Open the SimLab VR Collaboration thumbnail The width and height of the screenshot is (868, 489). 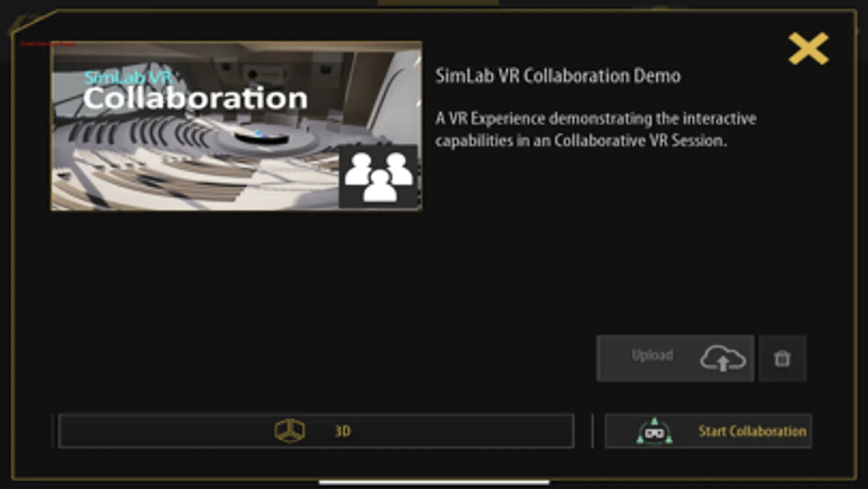pyautogui.click(x=236, y=126)
